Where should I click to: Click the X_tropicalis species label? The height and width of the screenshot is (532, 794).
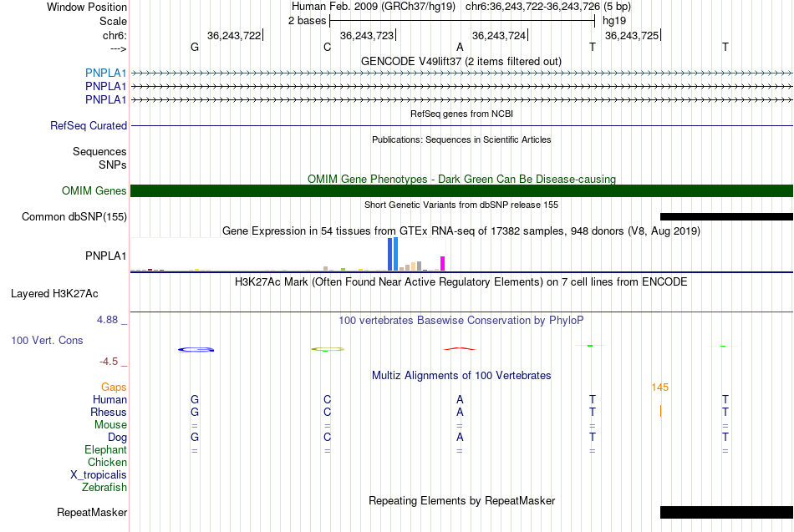pyautogui.click(x=99, y=475)
